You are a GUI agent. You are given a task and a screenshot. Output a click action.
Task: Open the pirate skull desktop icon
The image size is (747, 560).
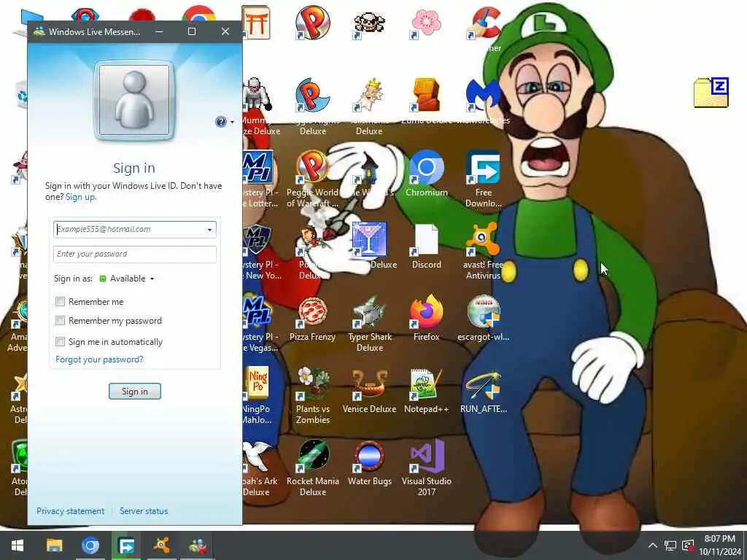point(370,23)
